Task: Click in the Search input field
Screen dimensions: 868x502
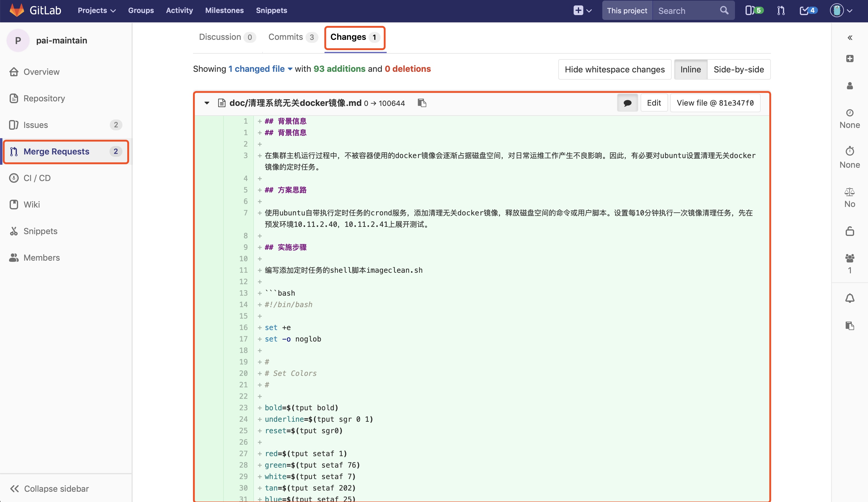Action: click(x=686, y=10)
